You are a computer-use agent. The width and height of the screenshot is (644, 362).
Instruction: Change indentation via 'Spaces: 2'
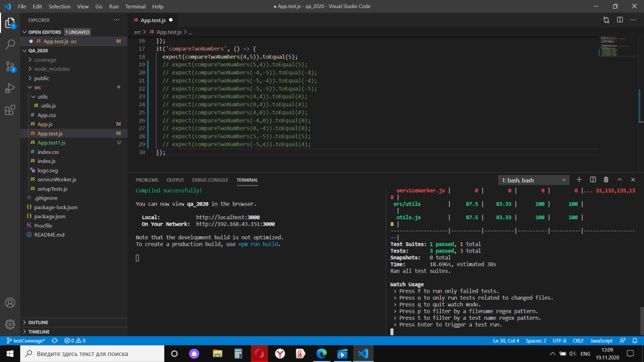pyautogui.click(x=535, y=340)
